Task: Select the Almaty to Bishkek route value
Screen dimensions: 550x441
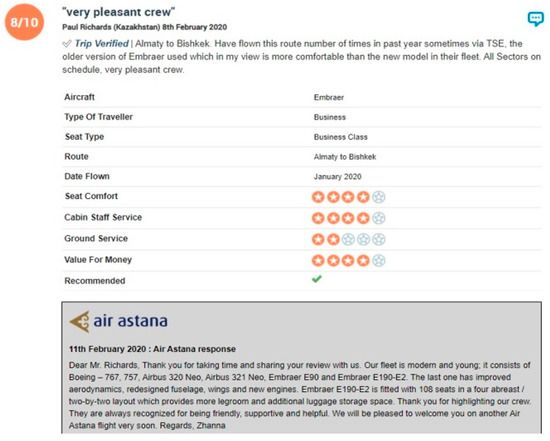Action: [x=345, y=157]
